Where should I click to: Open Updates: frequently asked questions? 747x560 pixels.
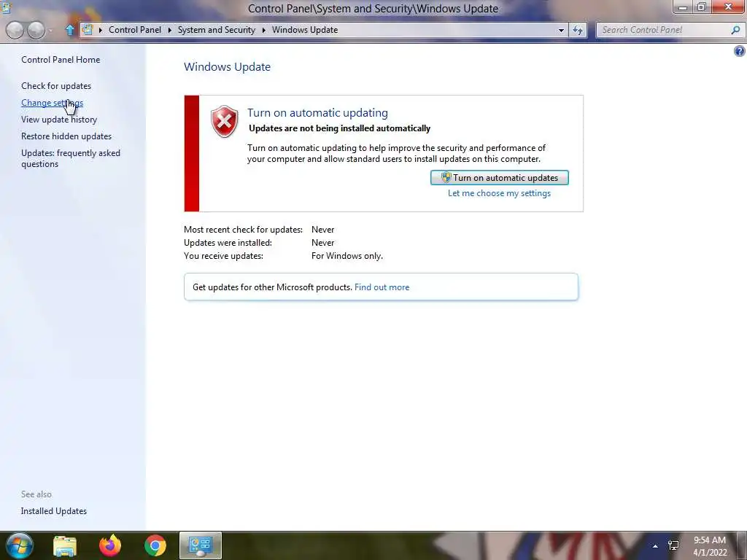(71, 158)
